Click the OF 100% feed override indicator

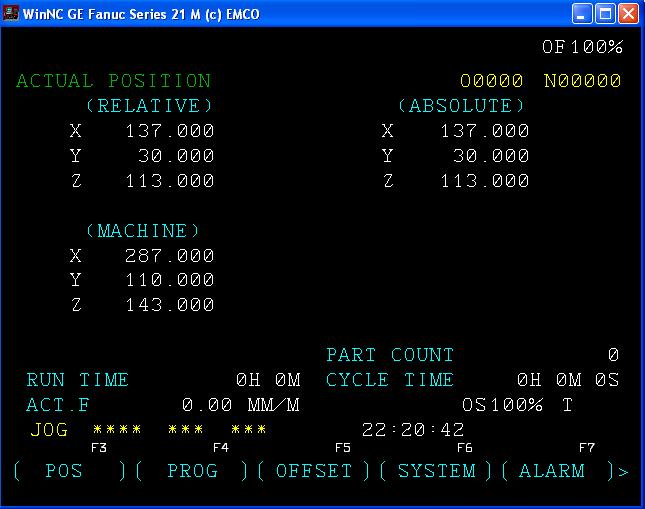(582, 47)
